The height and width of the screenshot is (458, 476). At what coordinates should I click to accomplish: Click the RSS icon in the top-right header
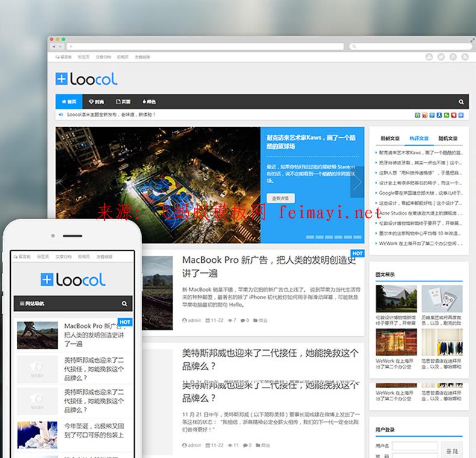click(465, 57)
